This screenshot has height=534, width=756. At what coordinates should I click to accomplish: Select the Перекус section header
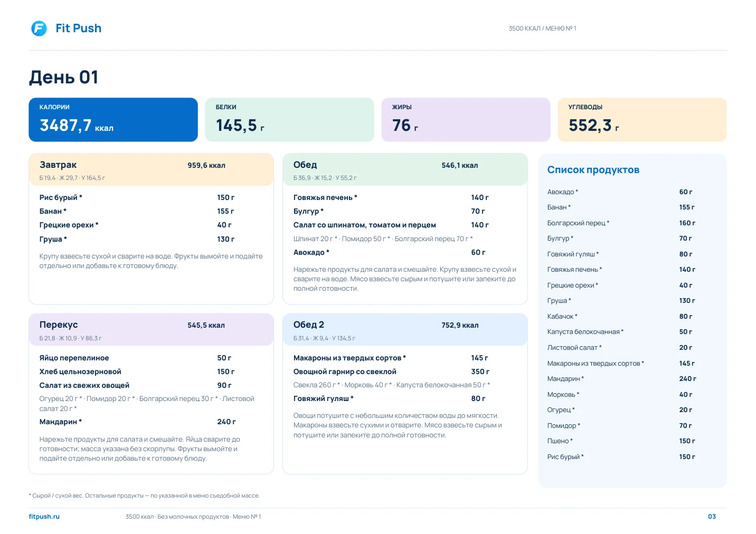click(151, 329)
